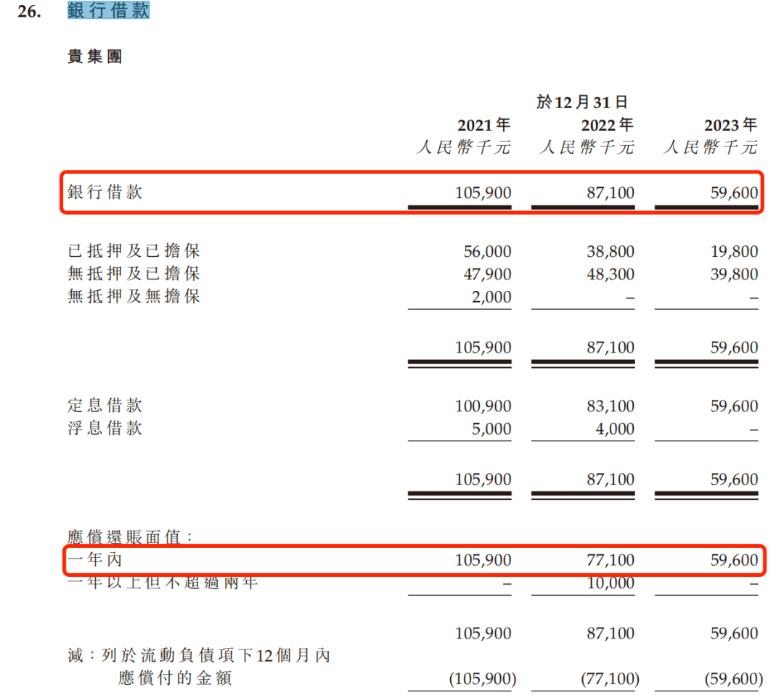
Task: Select the 2023年 column header
Action: [730, 125]
